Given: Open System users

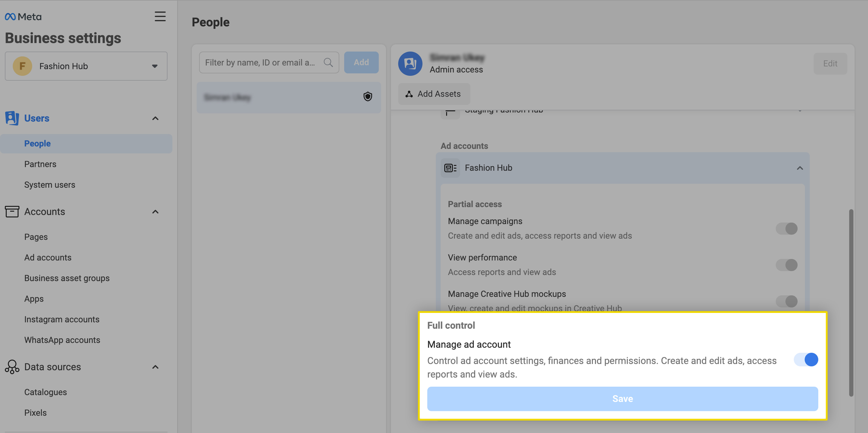Looking at the screenshot, I should pyautogui.click(x=49, y=185).
